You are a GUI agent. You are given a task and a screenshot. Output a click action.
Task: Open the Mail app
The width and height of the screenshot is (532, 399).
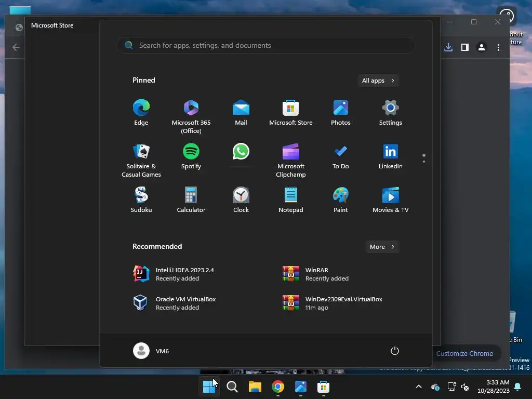(241, 113)
